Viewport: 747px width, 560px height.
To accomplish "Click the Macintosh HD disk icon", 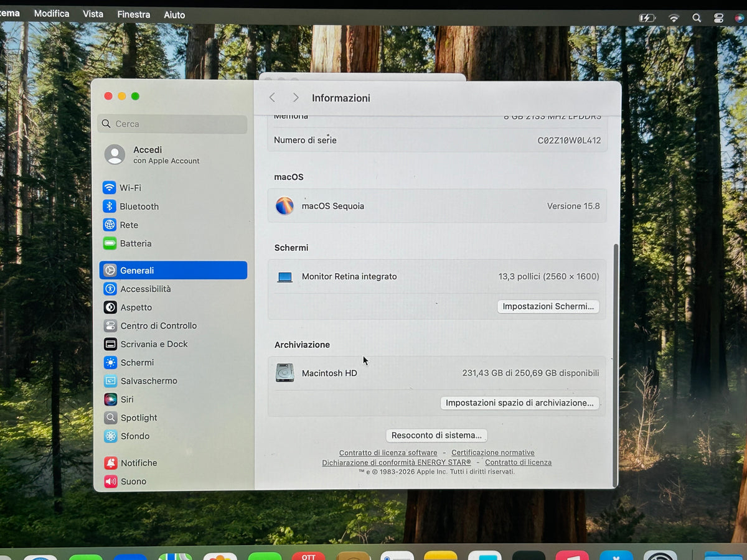I will coord(284,373).
